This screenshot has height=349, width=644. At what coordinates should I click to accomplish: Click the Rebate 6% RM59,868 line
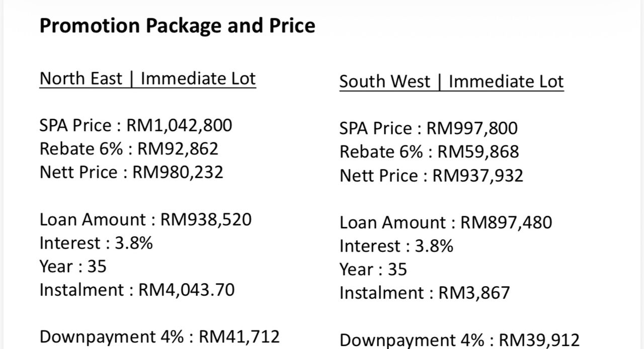click(429, 151)
